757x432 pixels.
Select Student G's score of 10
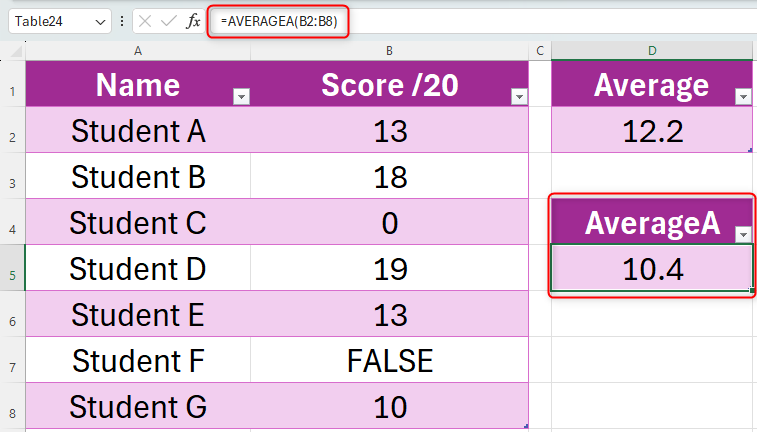pos(389,405)
